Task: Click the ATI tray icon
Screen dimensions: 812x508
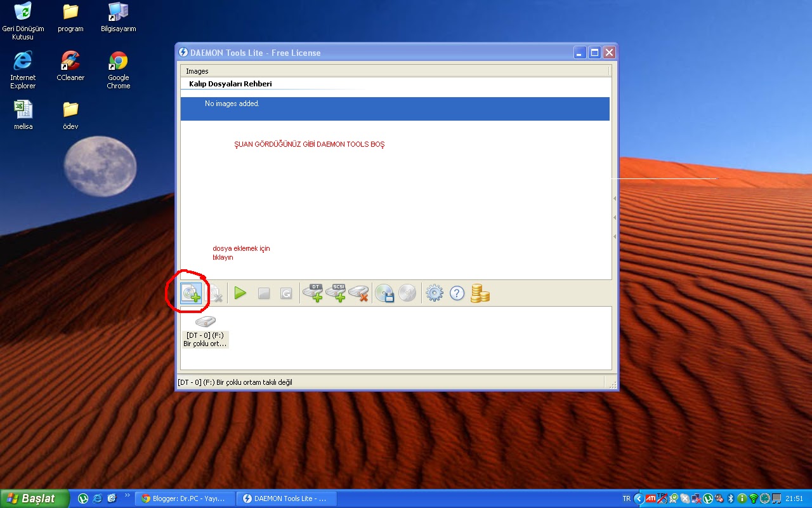Action: [651, 498]
